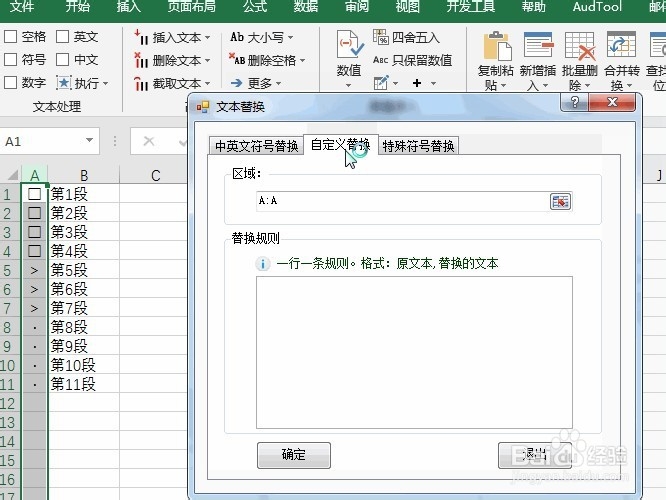This screenshot has height=500, width=666.
Task: Click the 退出 button
Action: tap(535, 455)
